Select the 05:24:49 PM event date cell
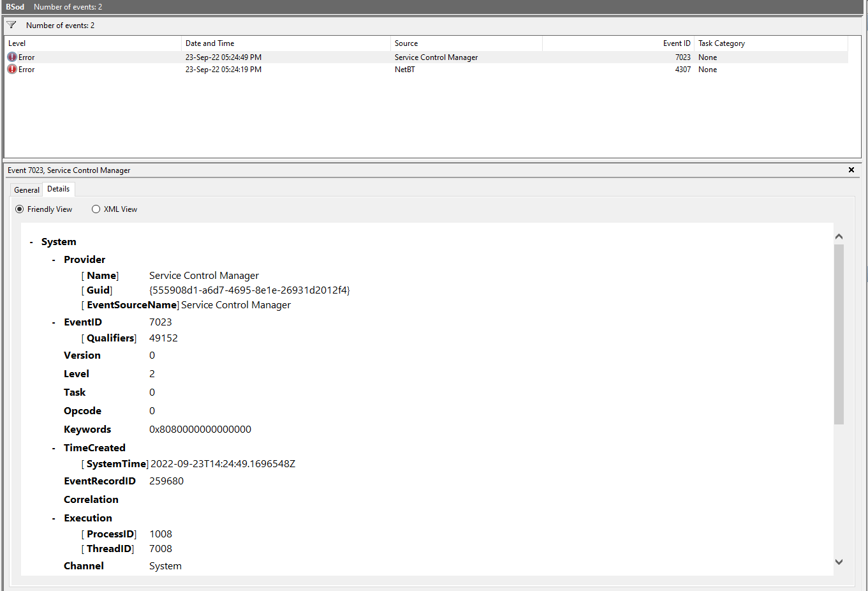868x591 pixels. (223, 57)
